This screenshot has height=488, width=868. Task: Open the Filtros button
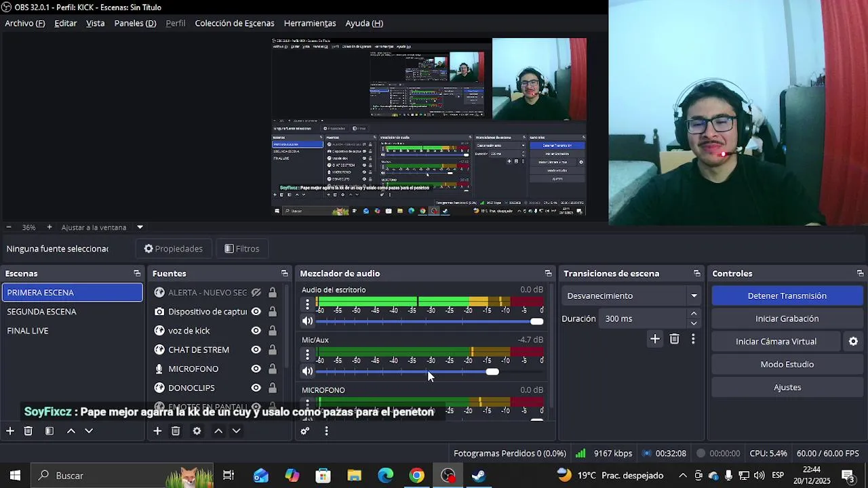point(242,249)
